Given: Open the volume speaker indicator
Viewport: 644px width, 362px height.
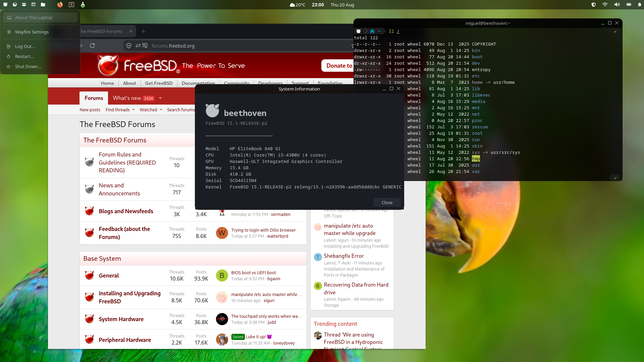Looking at the screenshot, I should point(617,5).
